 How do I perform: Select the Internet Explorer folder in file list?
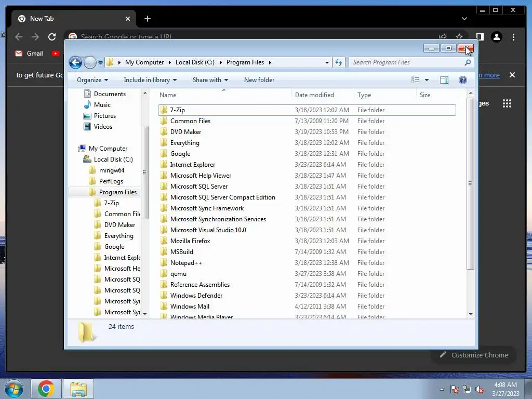pos(307,165)
